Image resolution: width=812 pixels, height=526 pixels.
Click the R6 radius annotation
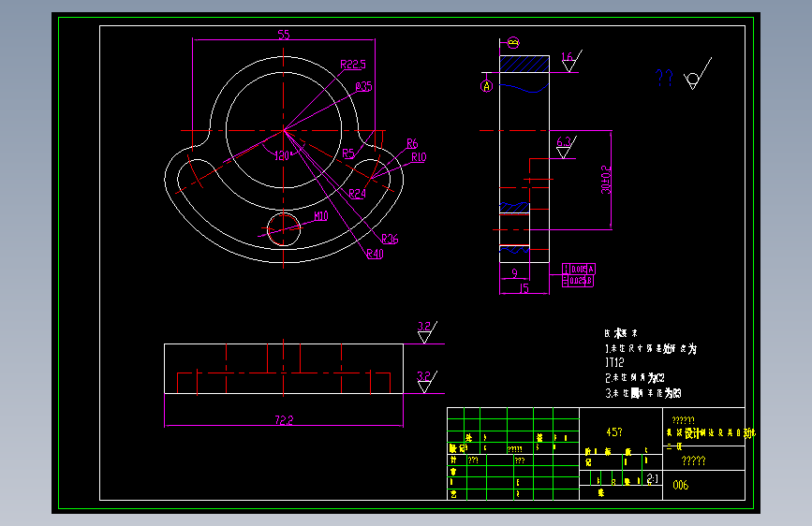[412, 143]
